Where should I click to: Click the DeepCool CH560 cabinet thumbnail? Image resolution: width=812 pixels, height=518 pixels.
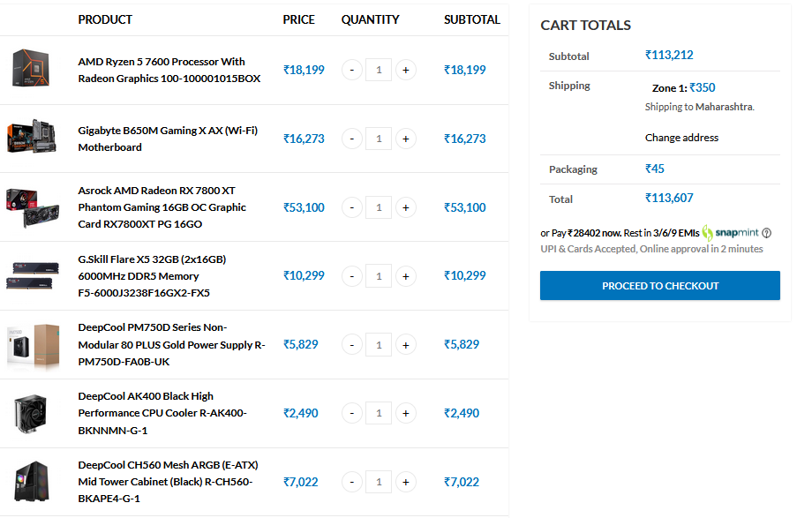pyautogui.click(x=32, y=482)
